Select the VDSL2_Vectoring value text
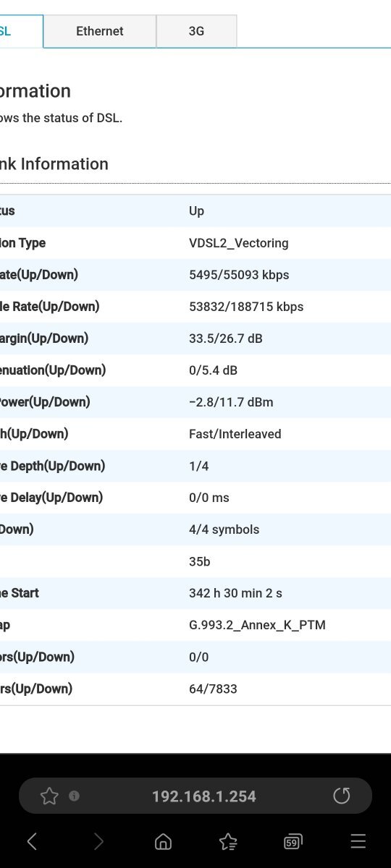Screen dimensions: 391x868 click(x=239, y=243)
